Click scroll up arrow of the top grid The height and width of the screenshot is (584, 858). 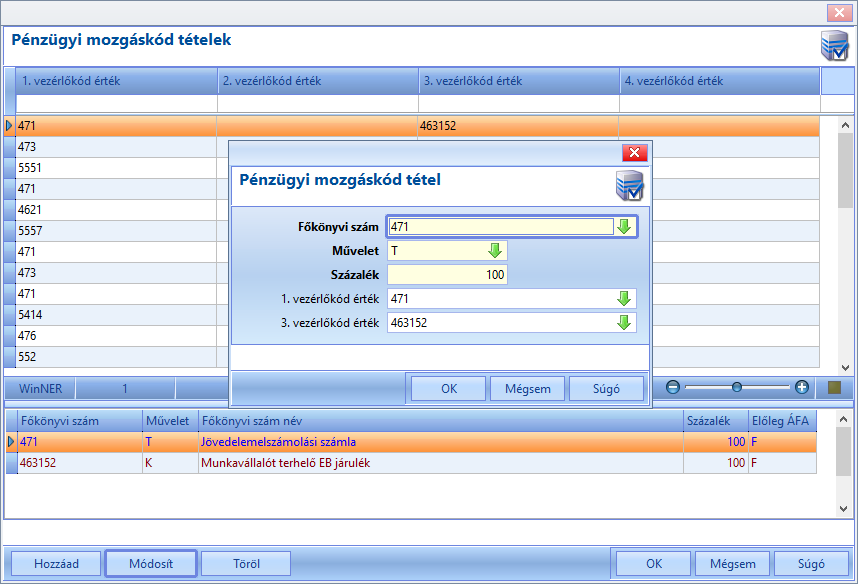pos(845,125)
